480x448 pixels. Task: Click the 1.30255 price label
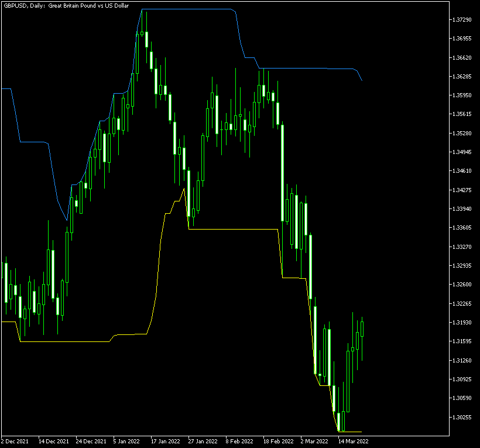462,417
